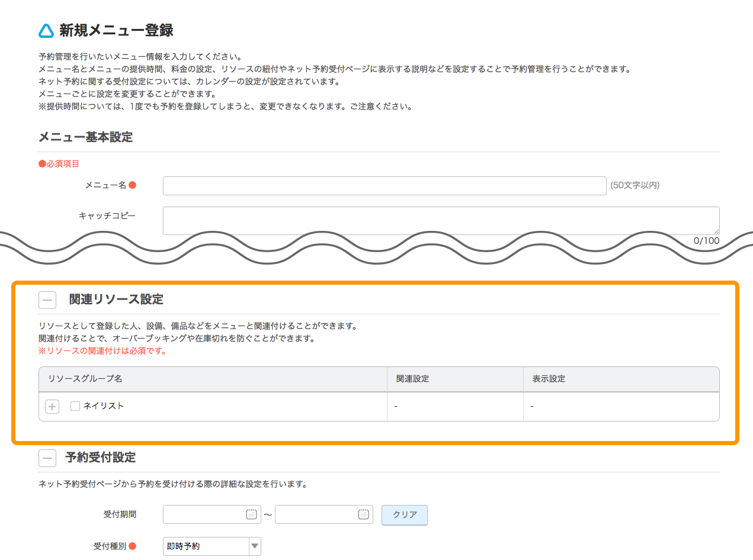
Task: Expand the ネイリスト resource group row
Action: (52, 407)
